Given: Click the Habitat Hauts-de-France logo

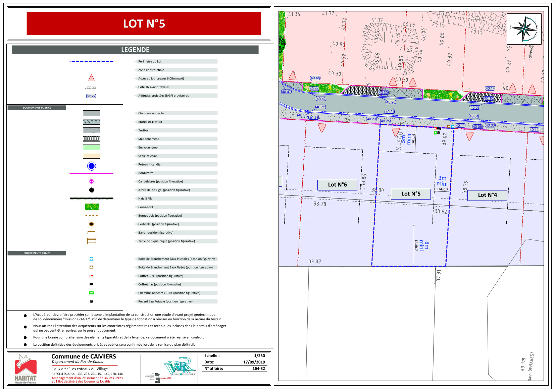Looking at the screenshot, I should 26,369.
